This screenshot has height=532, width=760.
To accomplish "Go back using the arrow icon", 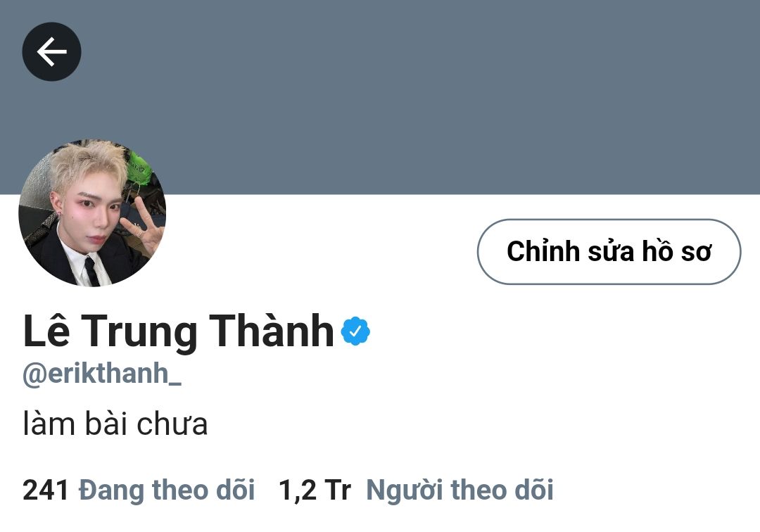I will 52,51.
